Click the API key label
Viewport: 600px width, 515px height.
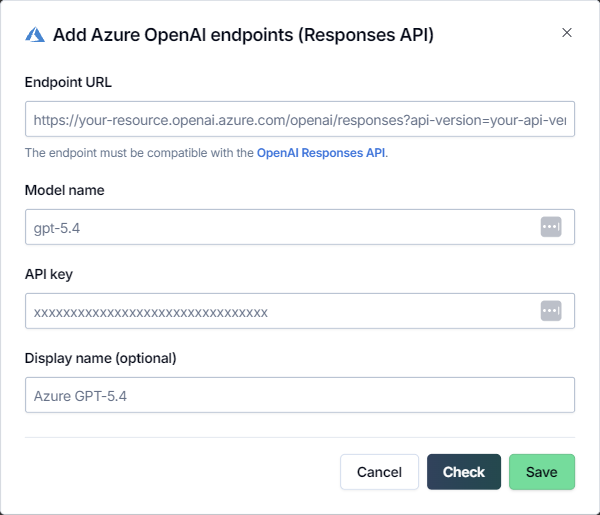49,274
